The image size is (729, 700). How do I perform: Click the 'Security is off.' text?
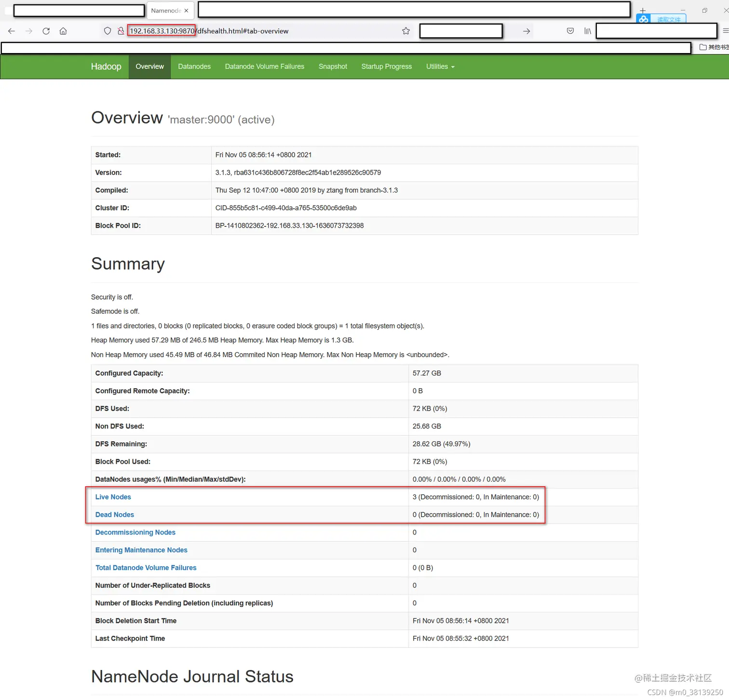[112, 297]
